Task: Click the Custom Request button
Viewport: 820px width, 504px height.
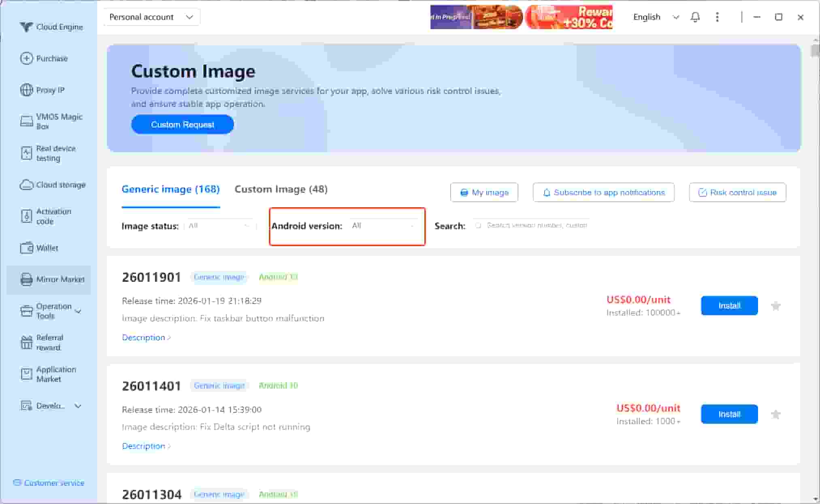Action: [x=182, y=124]
